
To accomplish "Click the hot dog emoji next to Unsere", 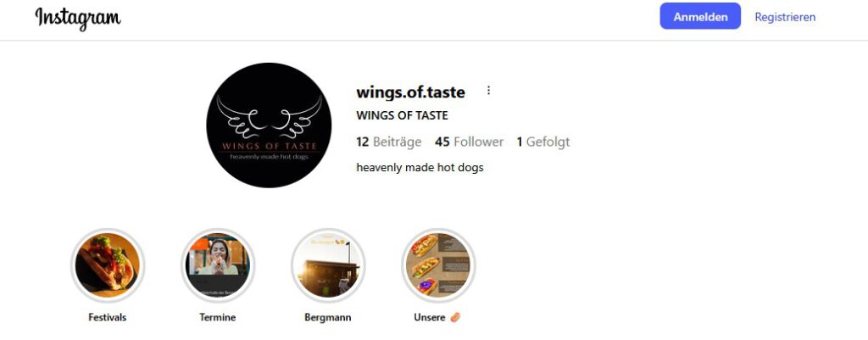I will [x=454, y=317].
